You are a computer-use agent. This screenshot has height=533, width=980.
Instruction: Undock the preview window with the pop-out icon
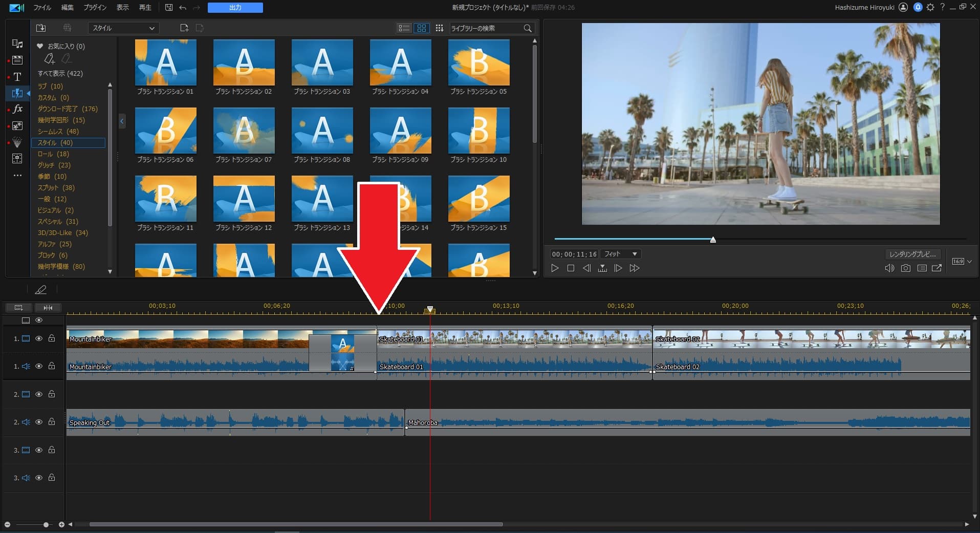pyautogui.click(x=937, y=268)
